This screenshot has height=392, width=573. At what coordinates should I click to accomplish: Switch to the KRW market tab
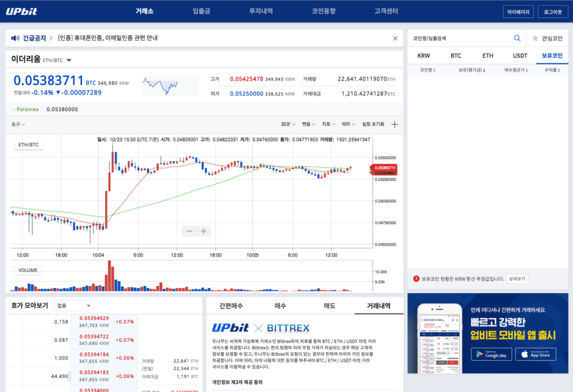point(424,56)
